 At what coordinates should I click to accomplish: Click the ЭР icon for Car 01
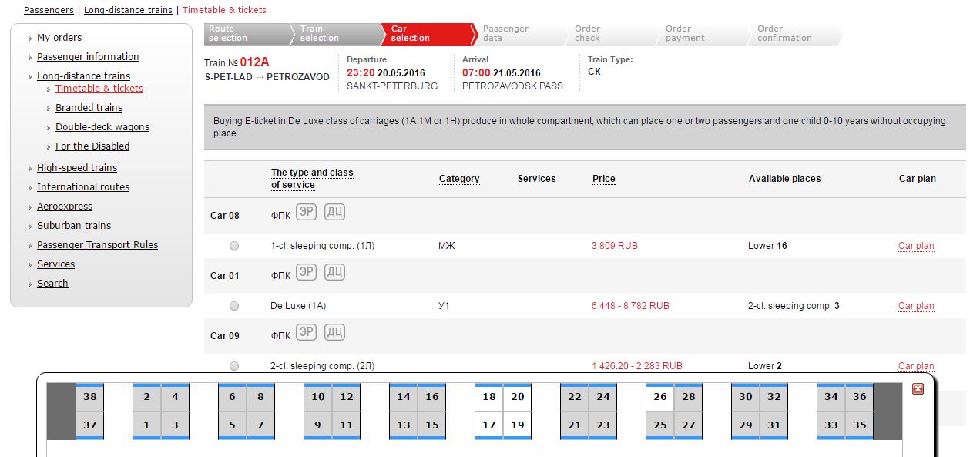pyautogui.click(x=307, y=271)
